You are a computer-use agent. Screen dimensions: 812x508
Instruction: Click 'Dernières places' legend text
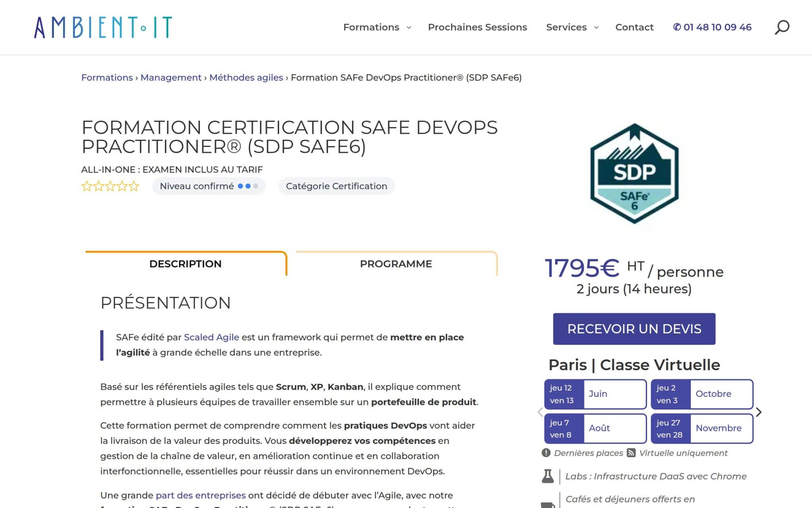[588, 453]
